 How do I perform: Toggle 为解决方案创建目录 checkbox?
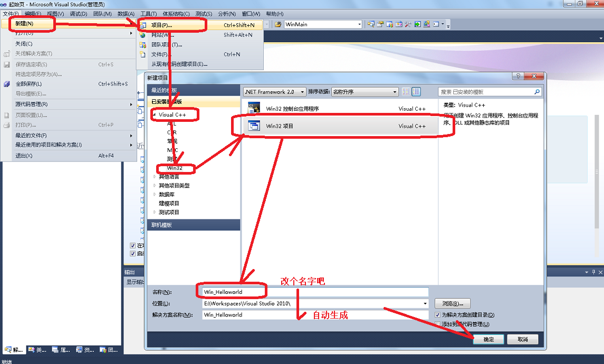tap(438, 315)
